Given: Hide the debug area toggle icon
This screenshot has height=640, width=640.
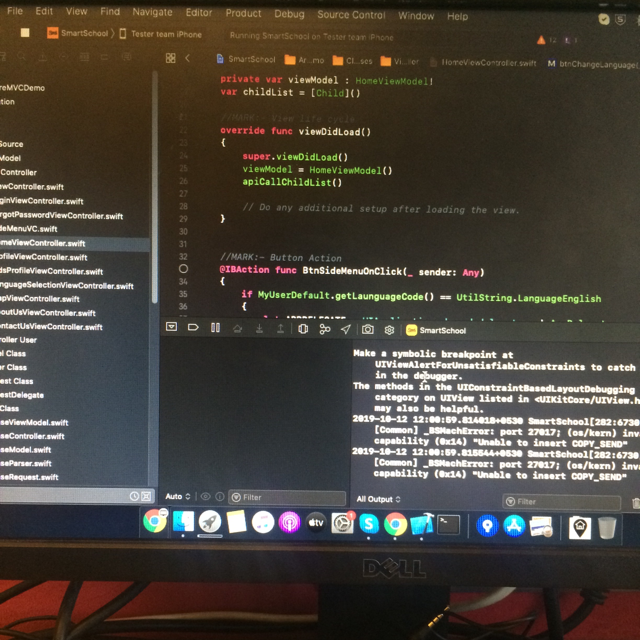Looking at the screenshot, I should (x=171, y=328).
